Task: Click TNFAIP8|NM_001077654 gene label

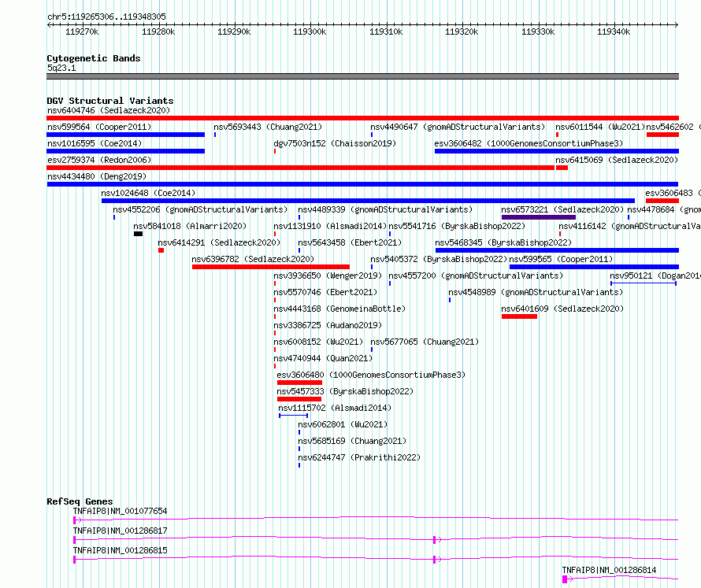Action: 121,511
